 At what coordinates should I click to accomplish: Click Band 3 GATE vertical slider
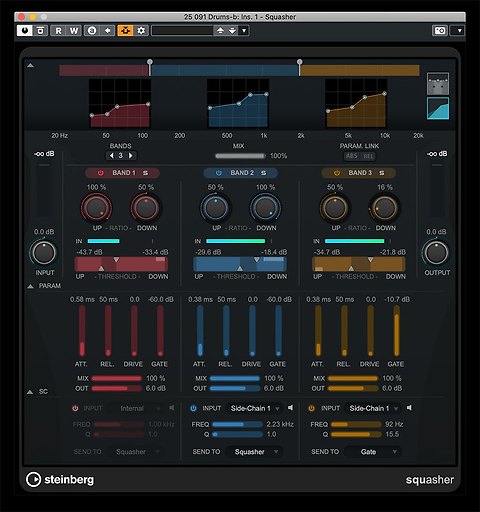click(x=396, y=331)
